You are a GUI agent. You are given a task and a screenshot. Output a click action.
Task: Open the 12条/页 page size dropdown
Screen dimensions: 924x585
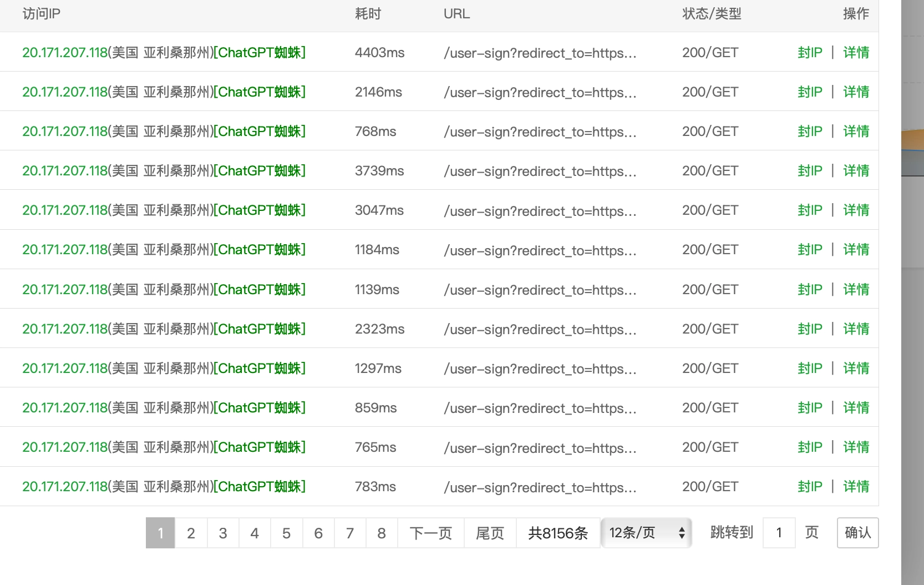tap(646, 533)
